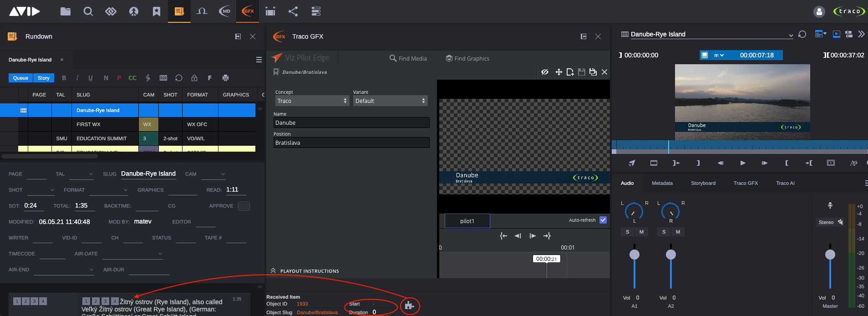Click the Story button in Rundown

pyautogui.click(x=44, y=78)
